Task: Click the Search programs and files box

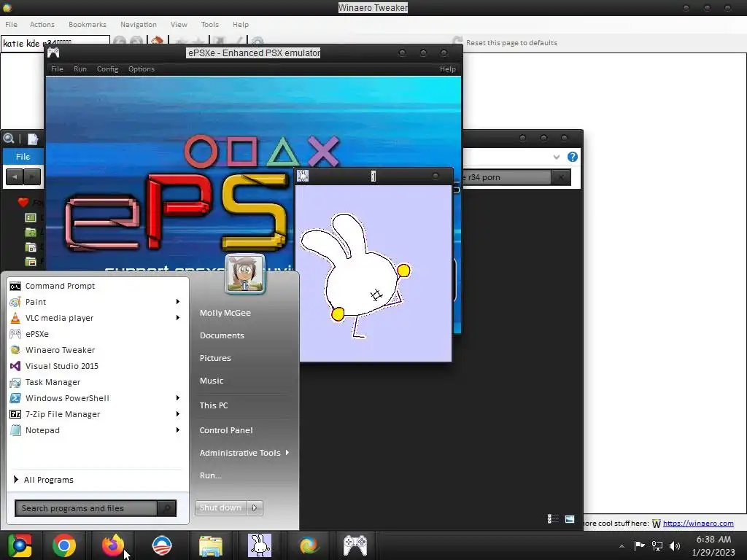Action: 86,508
